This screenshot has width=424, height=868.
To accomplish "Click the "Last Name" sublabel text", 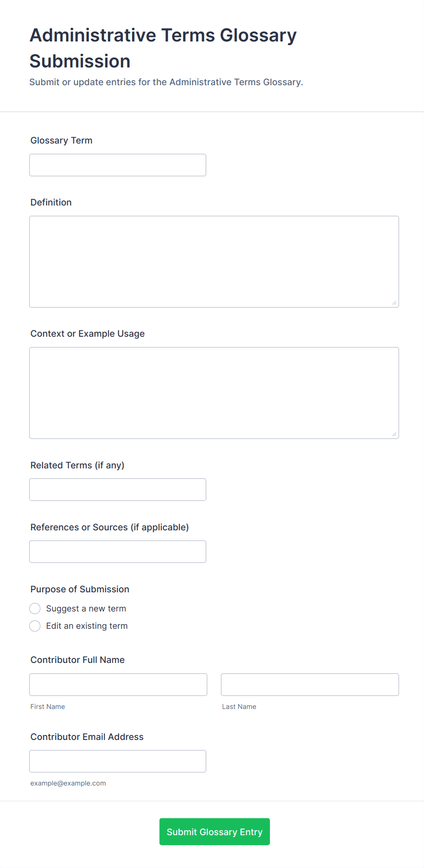I will [239, 707].
